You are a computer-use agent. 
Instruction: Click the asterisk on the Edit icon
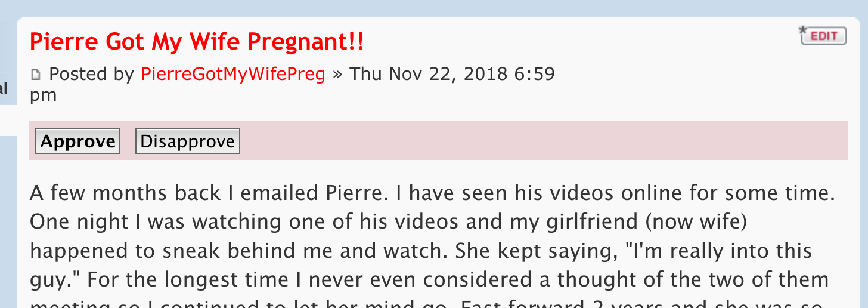[802, 30]
